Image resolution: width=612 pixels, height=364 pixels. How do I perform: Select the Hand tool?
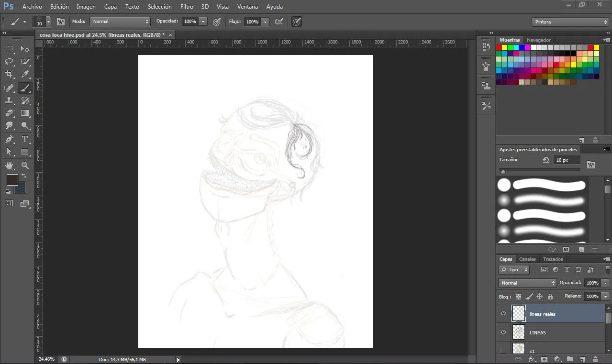pos(9,165)
